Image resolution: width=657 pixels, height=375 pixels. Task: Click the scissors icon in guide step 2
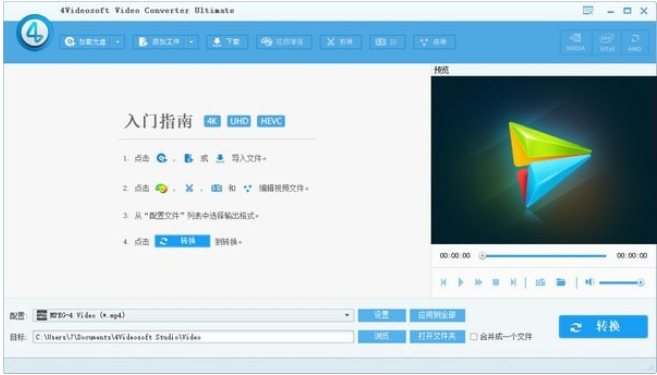[189, 189]
